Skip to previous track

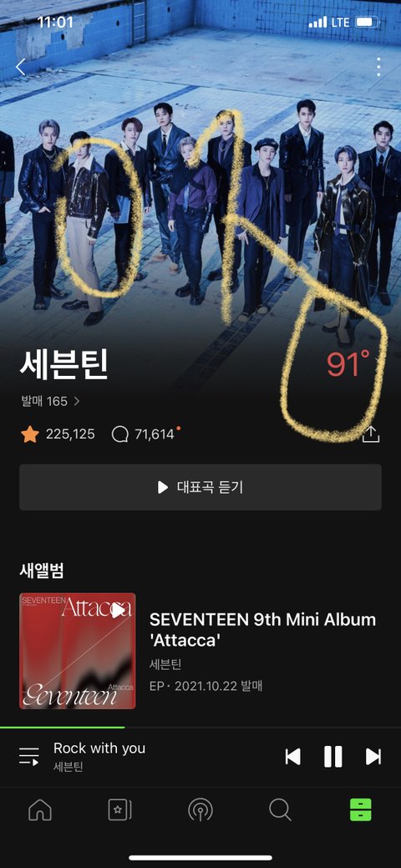[293, 757]
